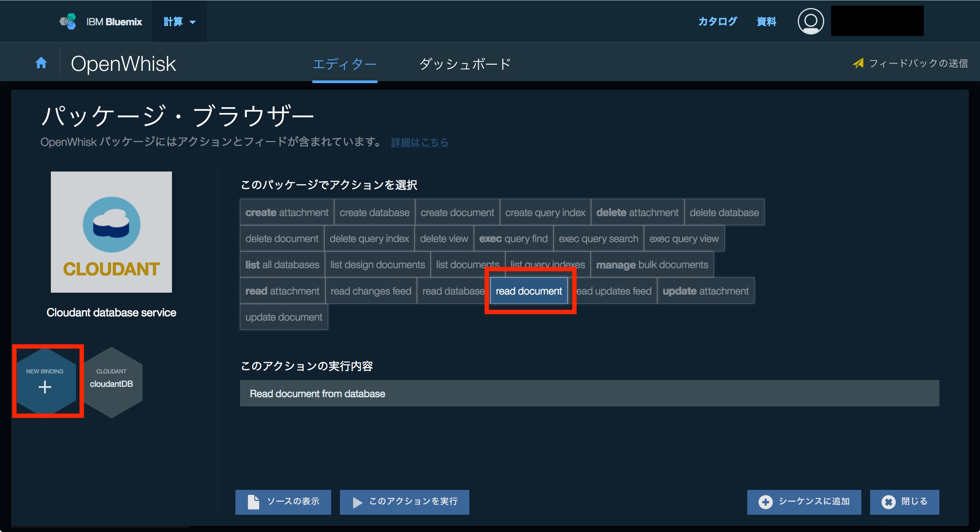
Task: Click the Cloudant package logo
Action: 111,232
